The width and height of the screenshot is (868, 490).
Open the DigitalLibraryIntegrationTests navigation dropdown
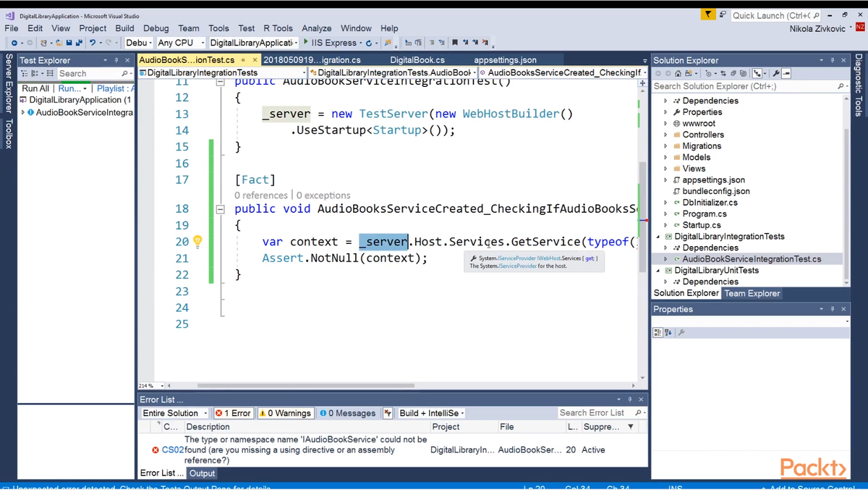pos(223,73)
